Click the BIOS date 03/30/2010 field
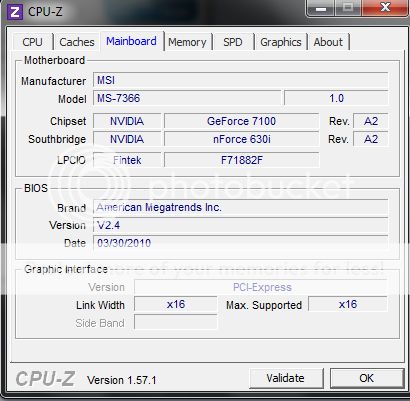 tap(240, 243)
